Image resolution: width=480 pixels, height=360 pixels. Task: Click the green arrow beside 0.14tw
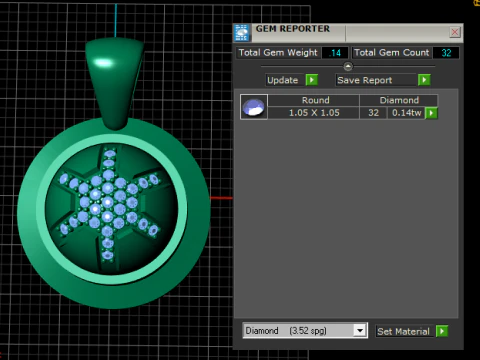click(431, 113)
